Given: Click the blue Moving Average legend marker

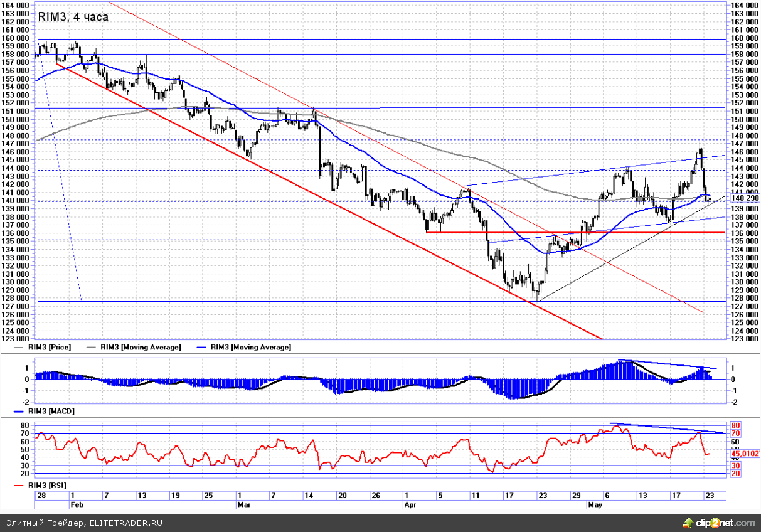Looking at the screenshot, I should point(202,347).
